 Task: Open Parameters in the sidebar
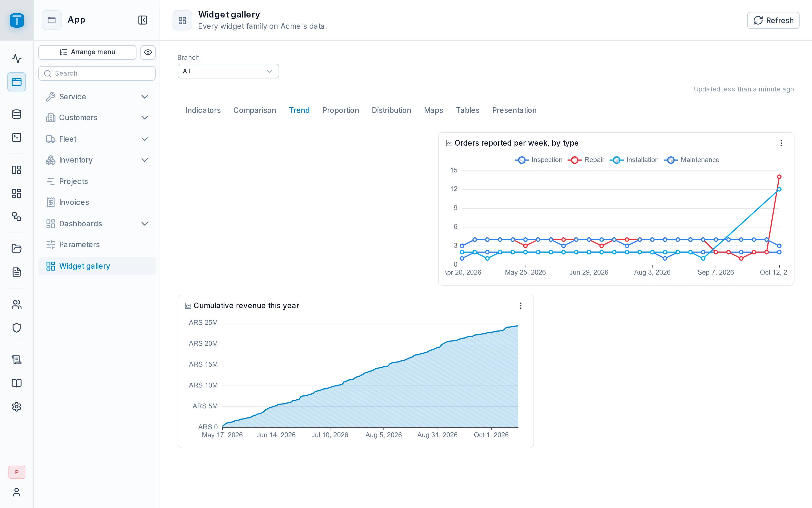click(x=97, y=245)
